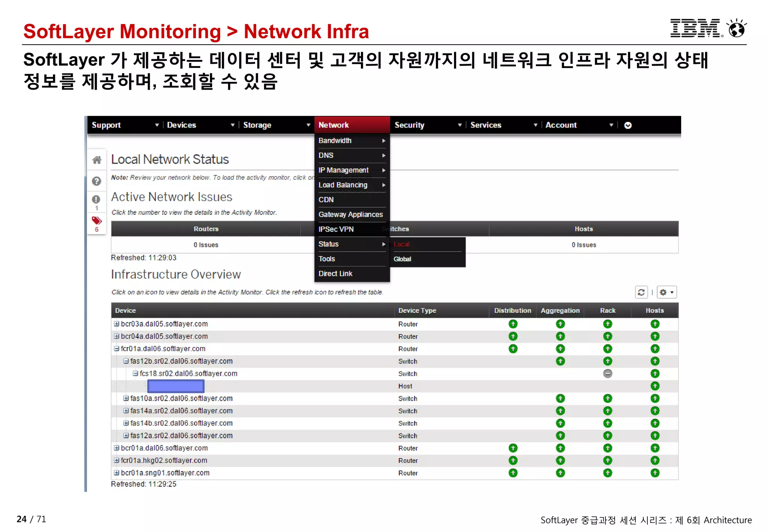Click Aggregation status icon for bcr04a.dal05
This screenshot has width=769, height=532.
[560, 336]
